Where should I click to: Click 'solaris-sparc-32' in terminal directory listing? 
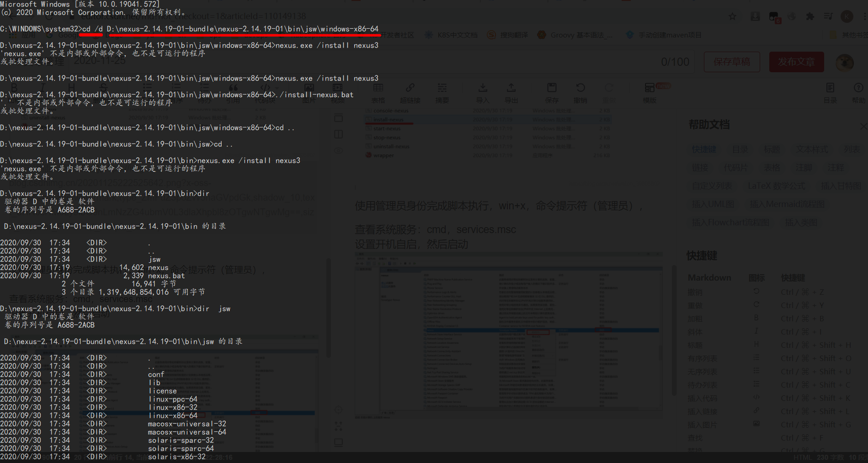[181, 441]
